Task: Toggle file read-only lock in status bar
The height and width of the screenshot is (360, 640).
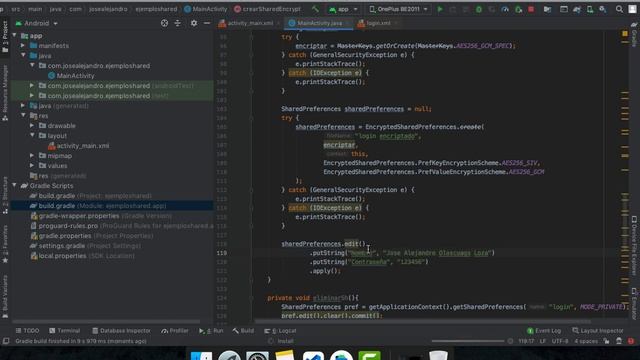Action: (607, 341)
